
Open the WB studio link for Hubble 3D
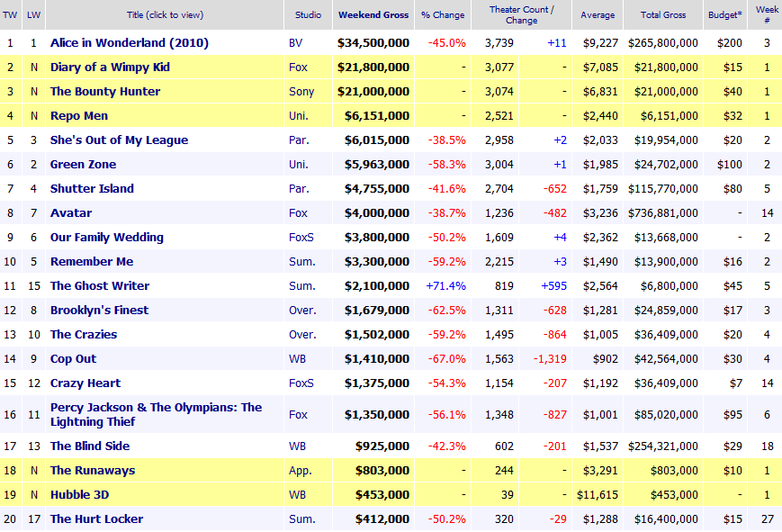[297, 495]
